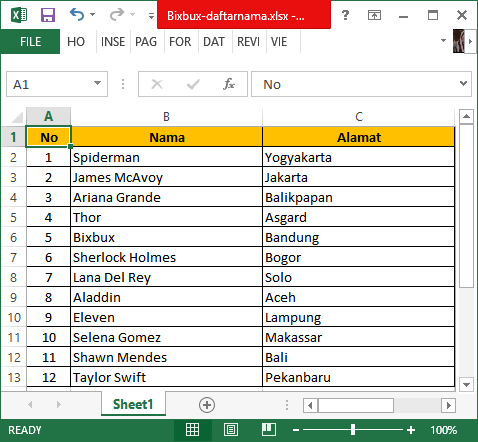The height and width of the screenshot is (442, 478).
Task: Select column C header
Action: coord(359,117)
